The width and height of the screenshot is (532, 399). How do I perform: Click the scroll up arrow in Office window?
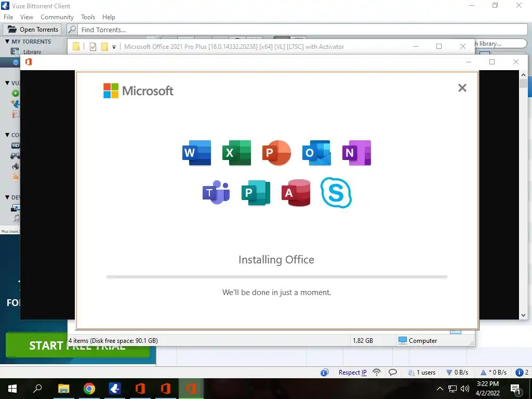523,75
